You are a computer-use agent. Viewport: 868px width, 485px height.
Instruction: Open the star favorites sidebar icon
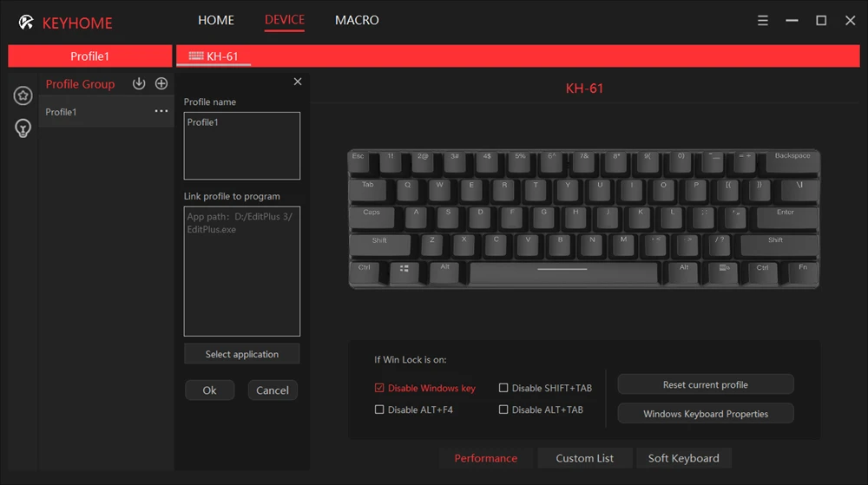click(x=23, y=95)
